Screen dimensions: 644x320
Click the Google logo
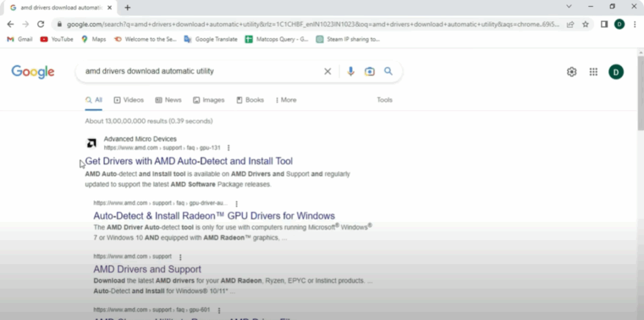pos(33,72)
